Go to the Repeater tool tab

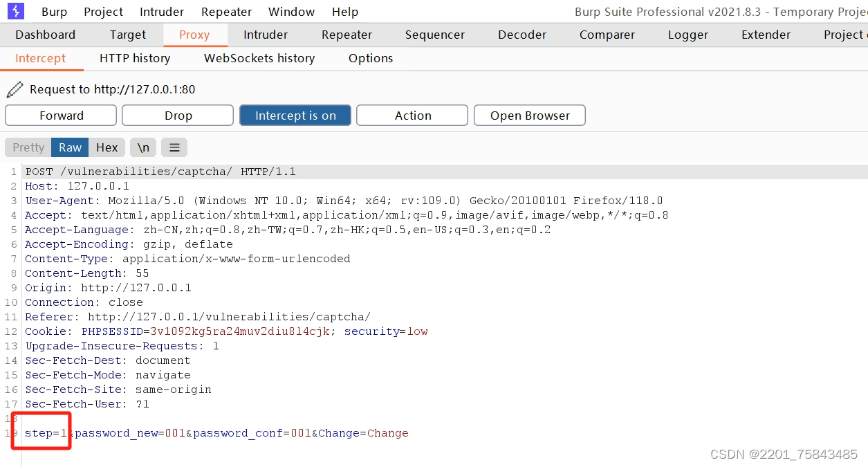point(347,35)
